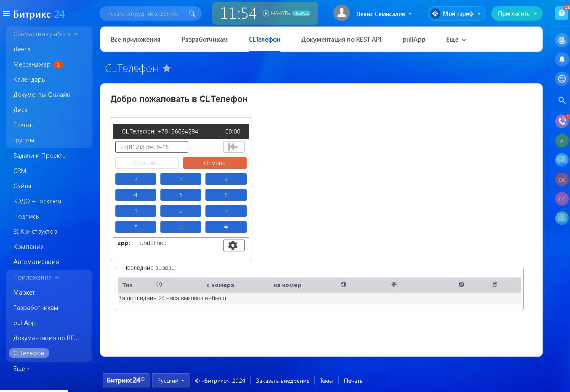Open CLТелефон settings gear
This screenshot has height=392, width=570.
pyautogui.click(x=234, y=245)
